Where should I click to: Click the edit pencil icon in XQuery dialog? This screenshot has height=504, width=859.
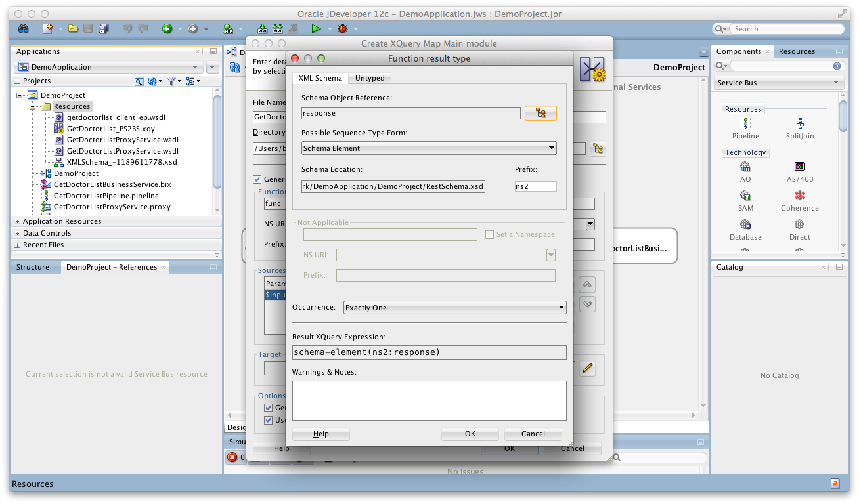(x=587, y=369)
